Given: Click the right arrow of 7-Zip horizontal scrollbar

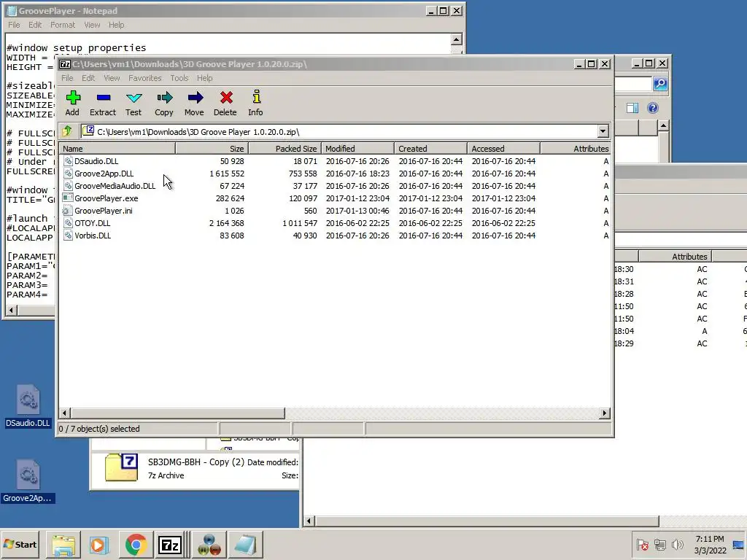Looking at the screenshot, I should (x=605, y=413).
